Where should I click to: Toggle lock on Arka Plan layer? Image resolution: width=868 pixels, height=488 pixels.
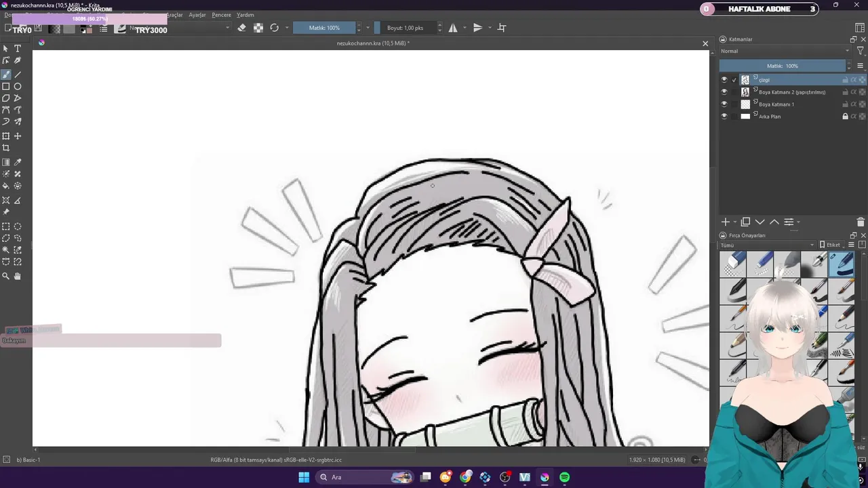[845, 117]
